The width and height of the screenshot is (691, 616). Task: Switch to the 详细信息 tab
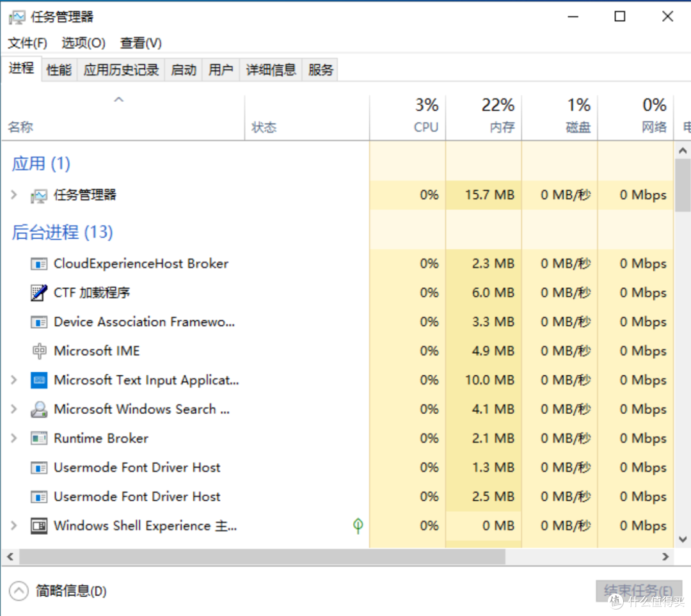tap(271, 70)
